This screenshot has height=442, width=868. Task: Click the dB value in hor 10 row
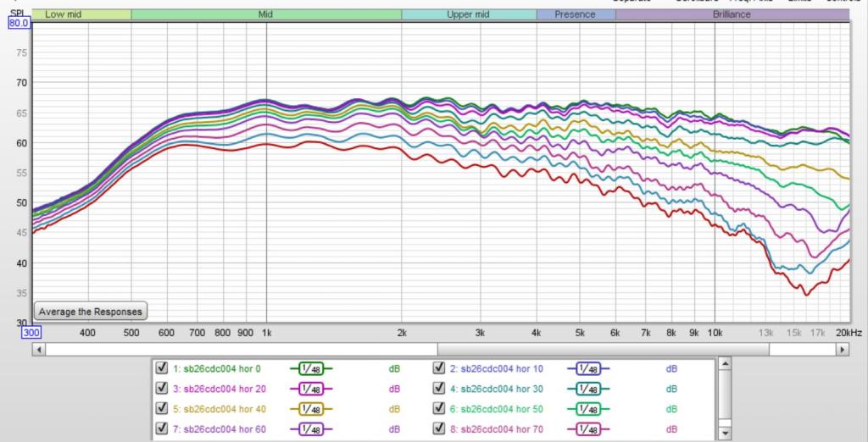pyautogui.click(x=671, y=369)
